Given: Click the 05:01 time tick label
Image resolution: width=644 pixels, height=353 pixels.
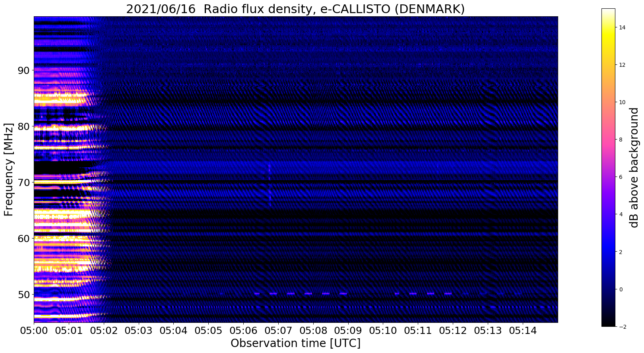Looking at the screenshot, I should (x=69, y=330).
